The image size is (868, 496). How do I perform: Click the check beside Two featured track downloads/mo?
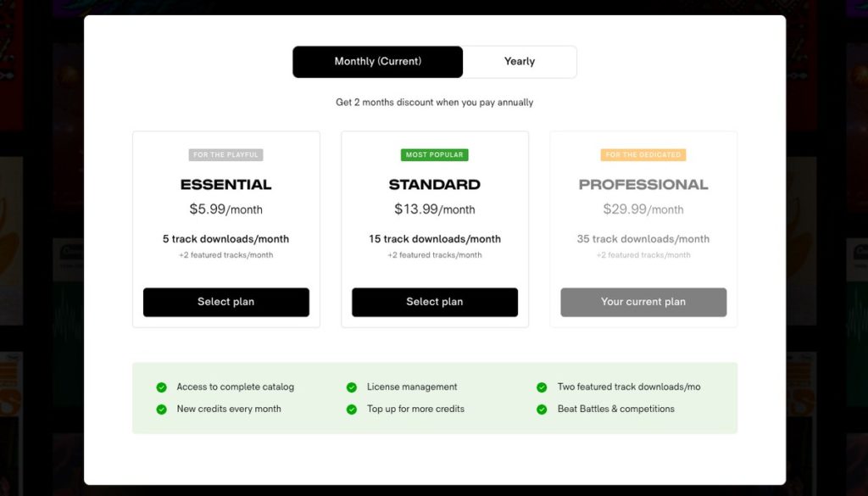(x=541, y=387)
